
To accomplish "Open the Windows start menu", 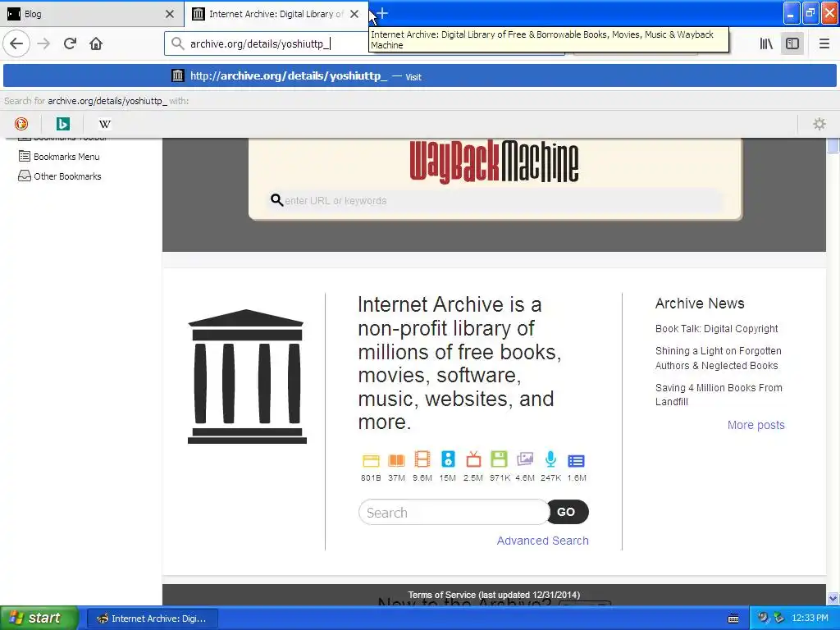I will point(39,618).
